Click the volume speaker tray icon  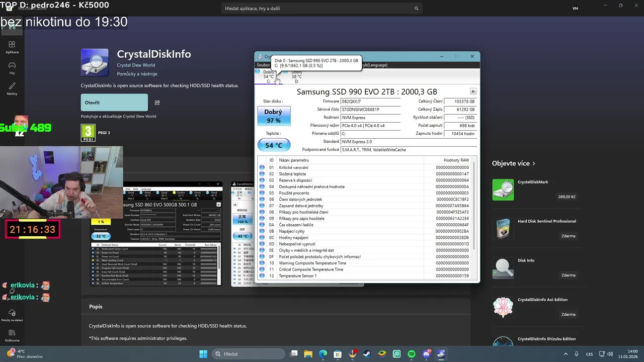pyautogui.click(x=610, y=354)
